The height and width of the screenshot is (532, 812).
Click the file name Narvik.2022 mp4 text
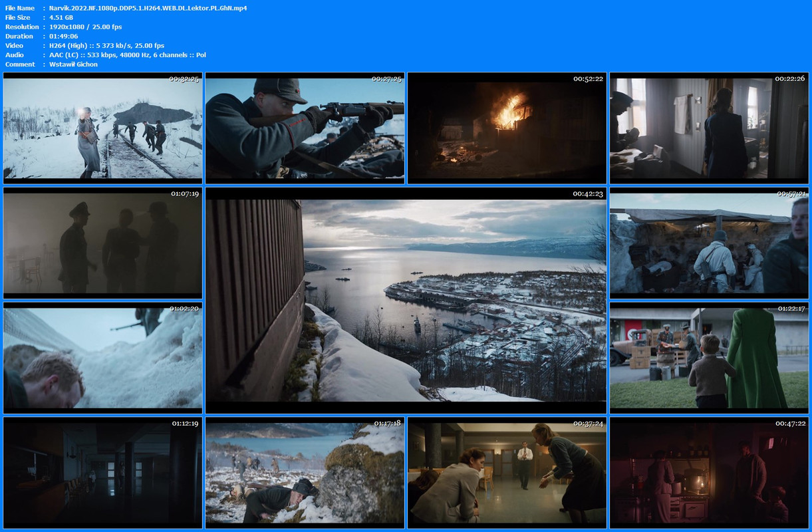148,8
